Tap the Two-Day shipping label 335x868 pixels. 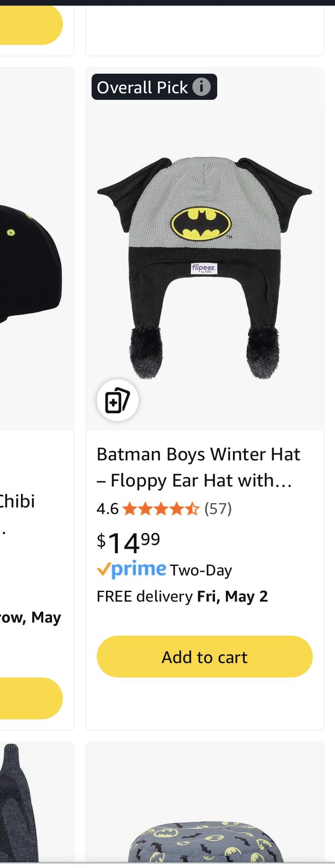pyautogui.click(x=201, y=570)
